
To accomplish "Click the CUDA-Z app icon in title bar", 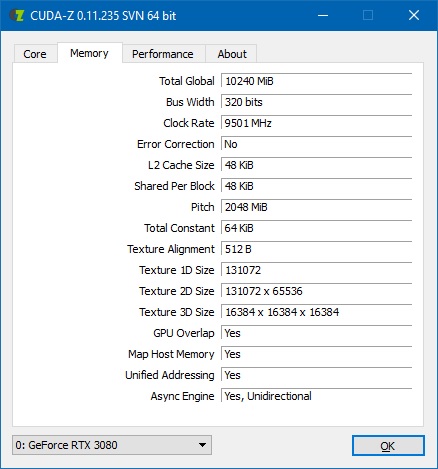I will point(17,15).
